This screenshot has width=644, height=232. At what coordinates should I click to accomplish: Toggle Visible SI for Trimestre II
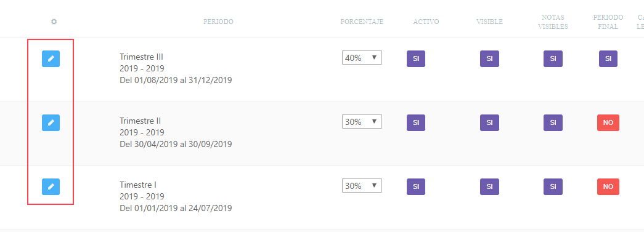coord(489,122)
